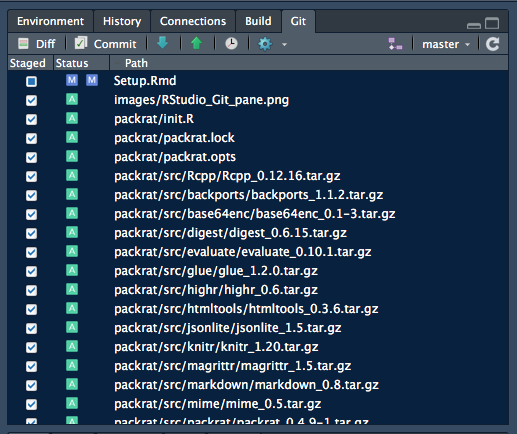Image resolution: width=517 pixels, height=434 pixels.
Task: Select magrittr_1.5.tar.gz path
Action: tap(233, 366)
